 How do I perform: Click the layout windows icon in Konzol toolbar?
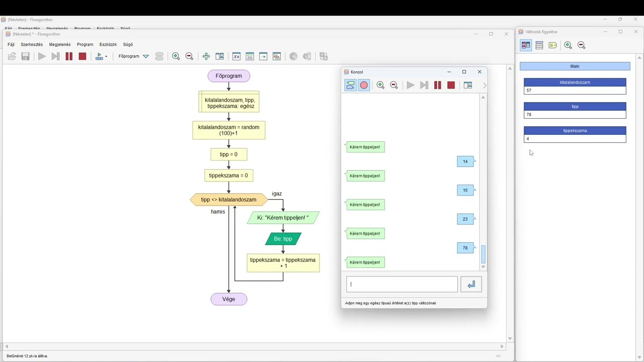tap(468, 85)
